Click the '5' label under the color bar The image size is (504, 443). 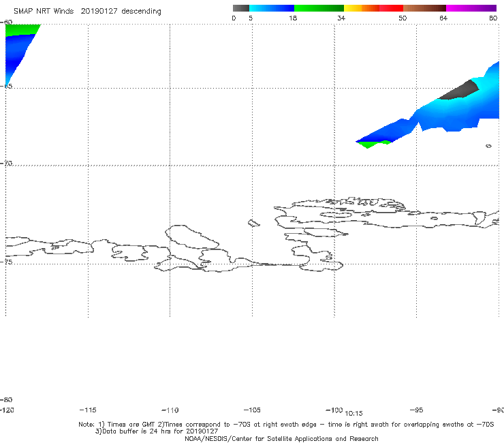(x=251, y=18)
